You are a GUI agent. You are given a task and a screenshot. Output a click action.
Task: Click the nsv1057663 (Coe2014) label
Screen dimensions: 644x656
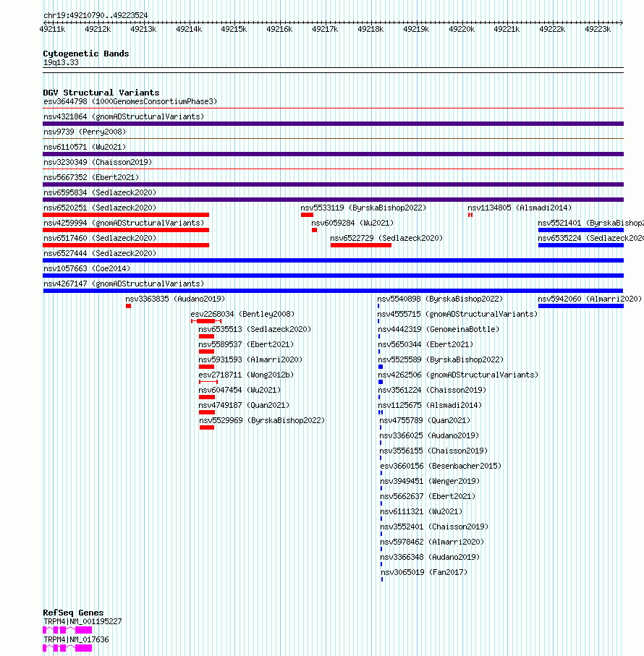tap(87, 268)
